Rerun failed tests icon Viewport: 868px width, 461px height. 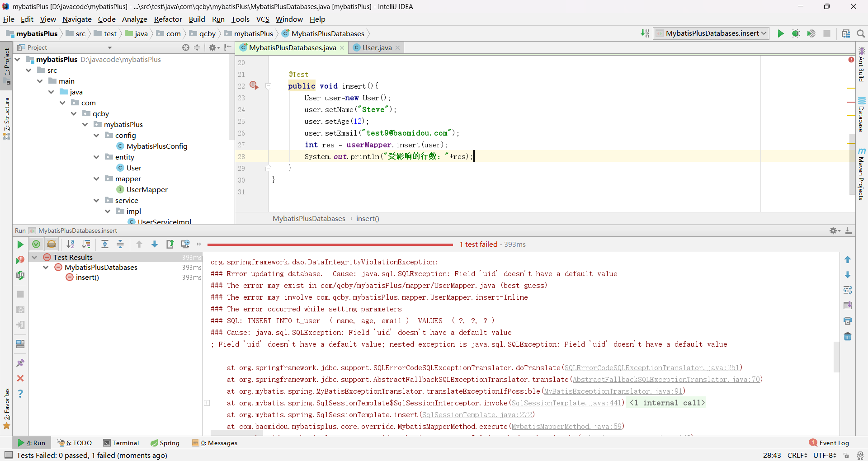point(20,260)
